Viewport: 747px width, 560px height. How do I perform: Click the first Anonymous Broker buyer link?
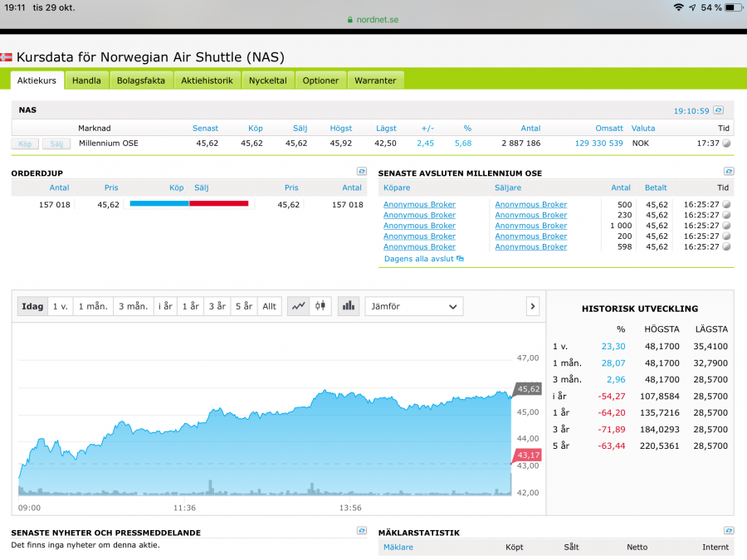pos(419,204)
